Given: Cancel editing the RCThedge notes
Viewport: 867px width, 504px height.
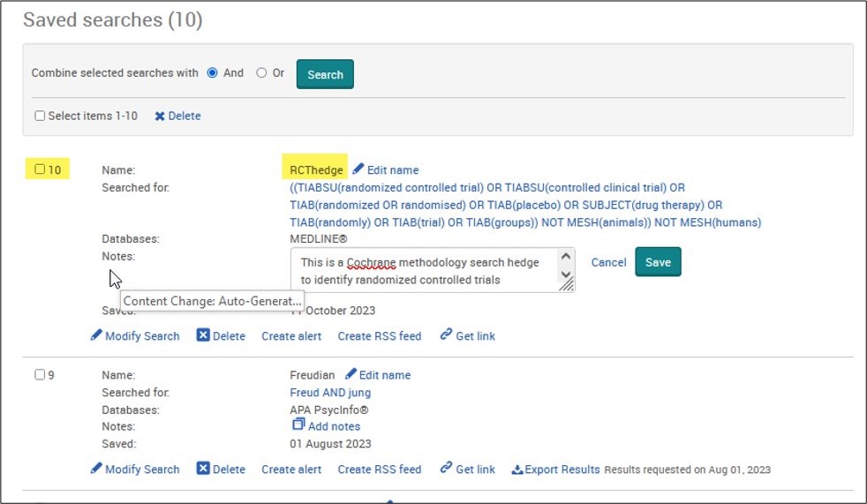Looking at the screenshot, I should pyautogui.click(x=608, y=262).
